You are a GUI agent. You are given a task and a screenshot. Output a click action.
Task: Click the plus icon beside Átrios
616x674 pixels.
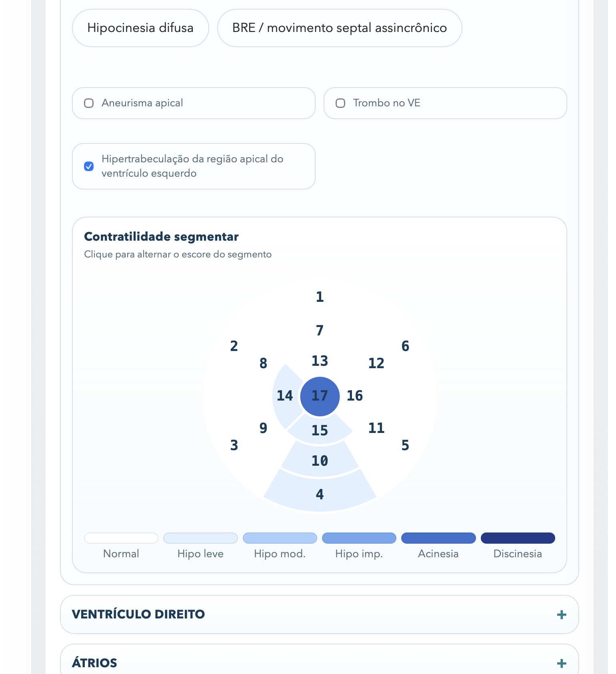point(562,663)
